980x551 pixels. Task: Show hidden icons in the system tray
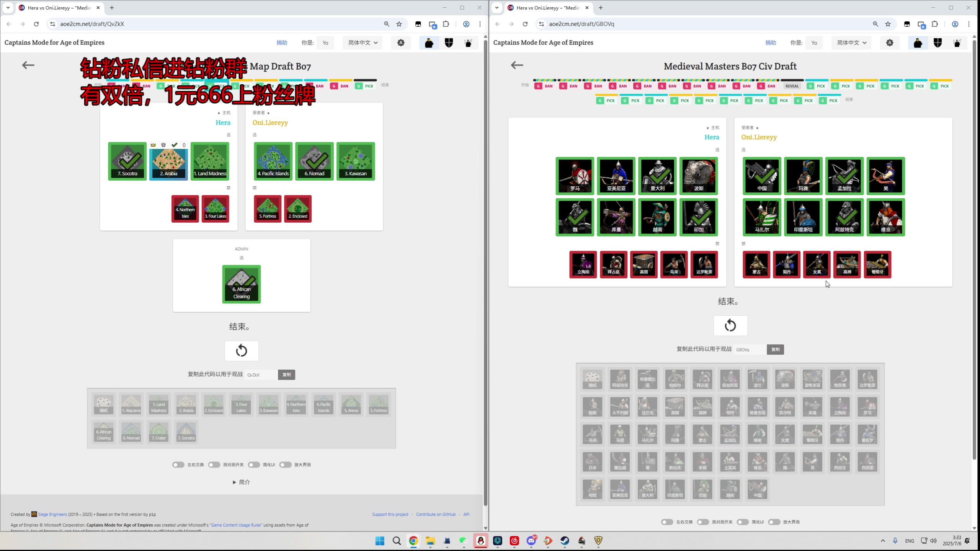pos(883,541)
